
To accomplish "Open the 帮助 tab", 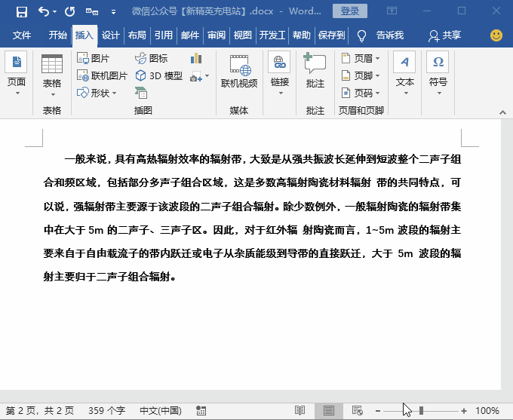I will point(301,35).
